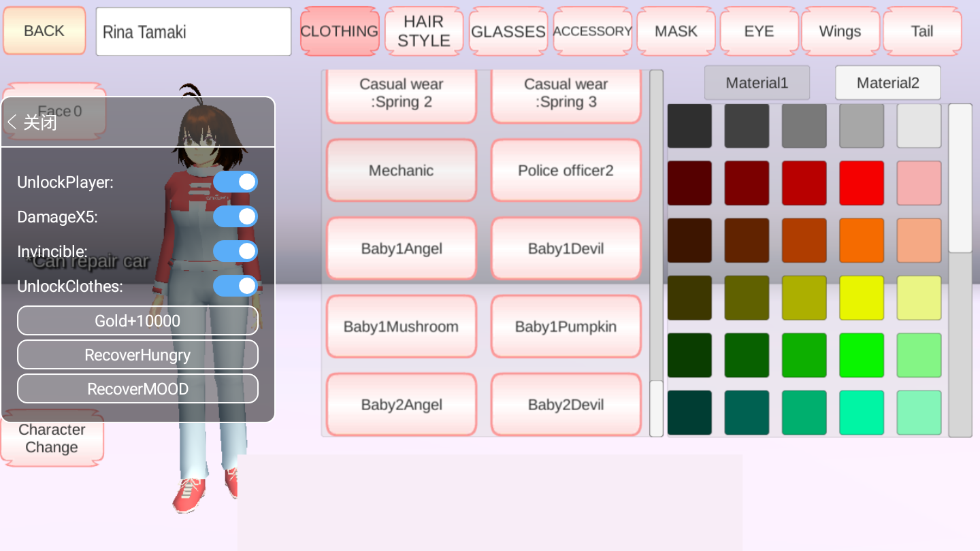This screenshot has height=551, width=980.
Task: Pick the medium gray swatch in the grayscale row
Action: 804,126
